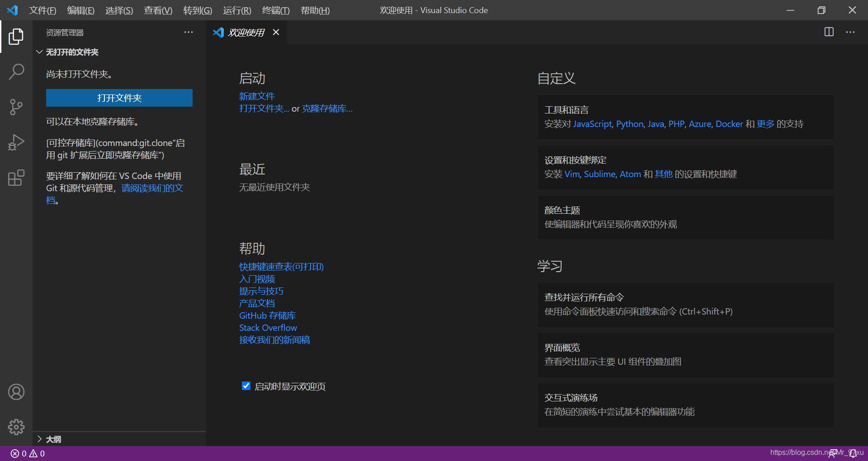Click the VS Code logo in title bar
The width and height of the screenshot is (868, 461).
[x=13, y=10]
